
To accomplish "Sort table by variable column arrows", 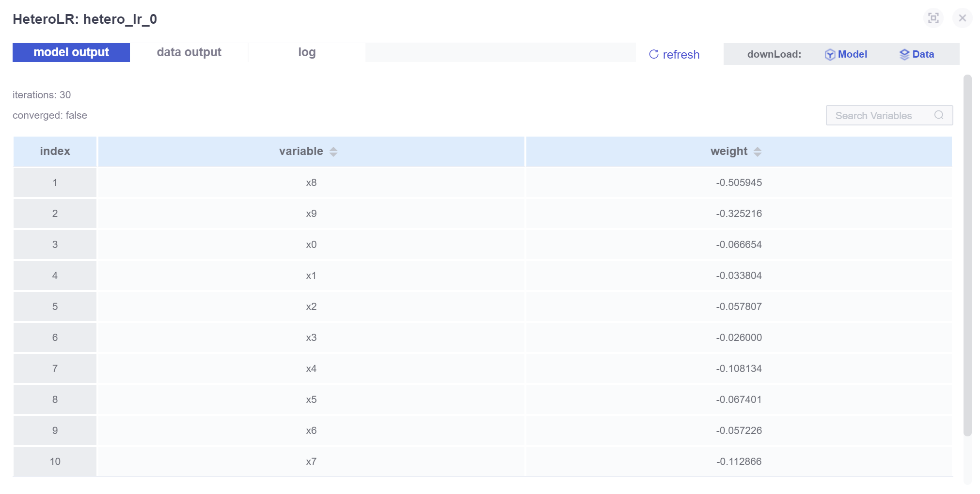I will tap(333, 152).
